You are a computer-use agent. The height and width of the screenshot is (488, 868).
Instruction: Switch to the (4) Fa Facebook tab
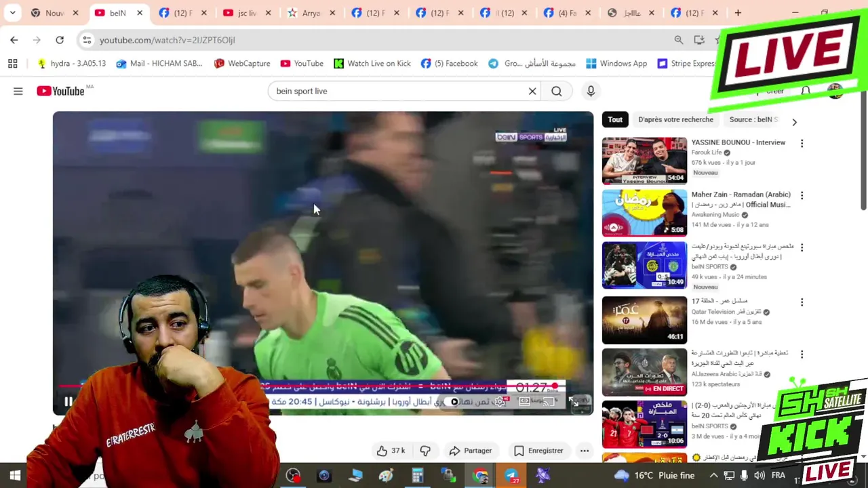[x=567, y=13]
